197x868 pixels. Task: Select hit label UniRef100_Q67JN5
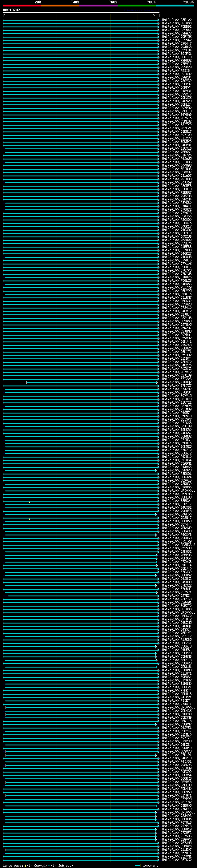(176, 843)
